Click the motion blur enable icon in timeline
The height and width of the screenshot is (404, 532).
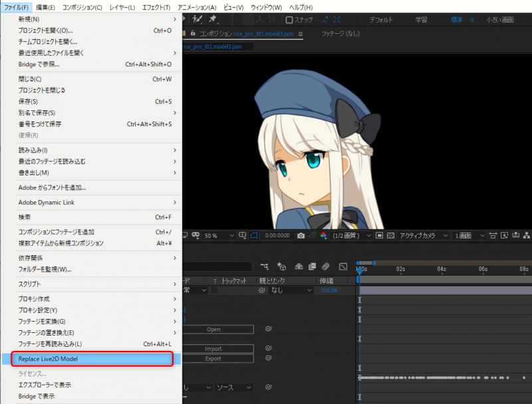[x=326, y=267]
